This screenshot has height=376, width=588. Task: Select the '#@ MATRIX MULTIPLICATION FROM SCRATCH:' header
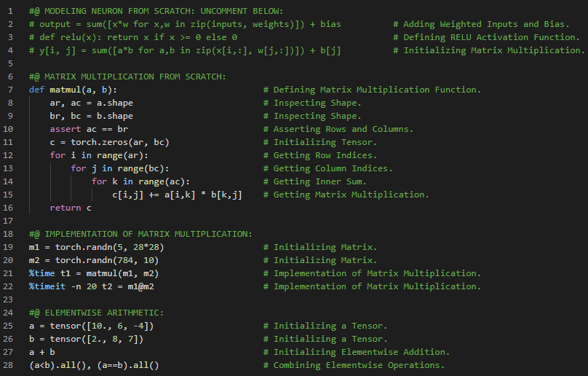tap(127, 77)
